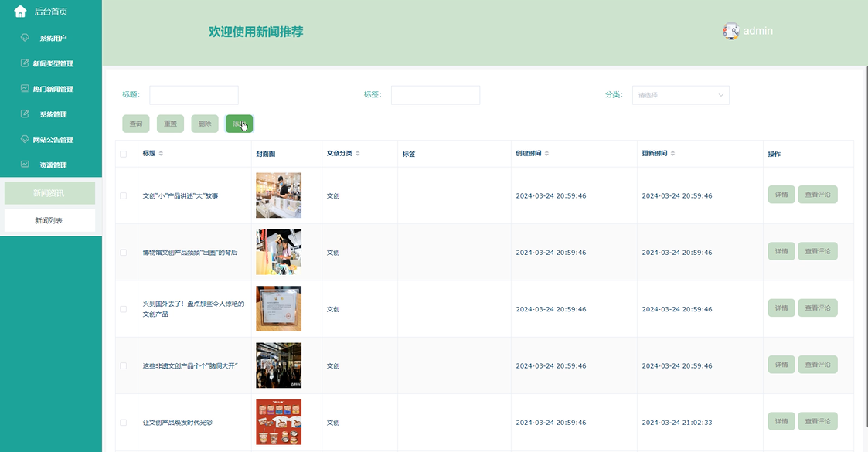Click the home icon beside 后台首页
This screenshot has height=452, width=868.
pos(20,12)
